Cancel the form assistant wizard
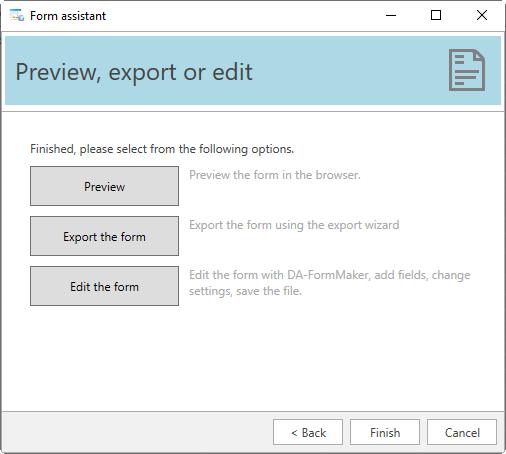The height and width of the screenshot is (454, 506). click(462, 432)
